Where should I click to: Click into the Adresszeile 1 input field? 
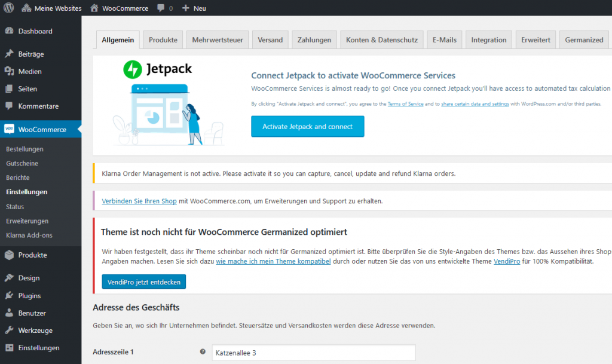[x=314, y=353]
